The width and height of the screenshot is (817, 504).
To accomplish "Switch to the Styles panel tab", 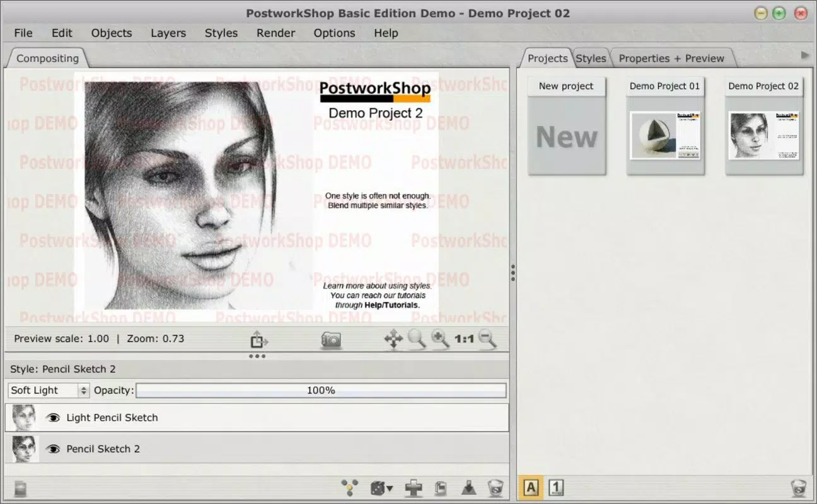I will 591,58.
